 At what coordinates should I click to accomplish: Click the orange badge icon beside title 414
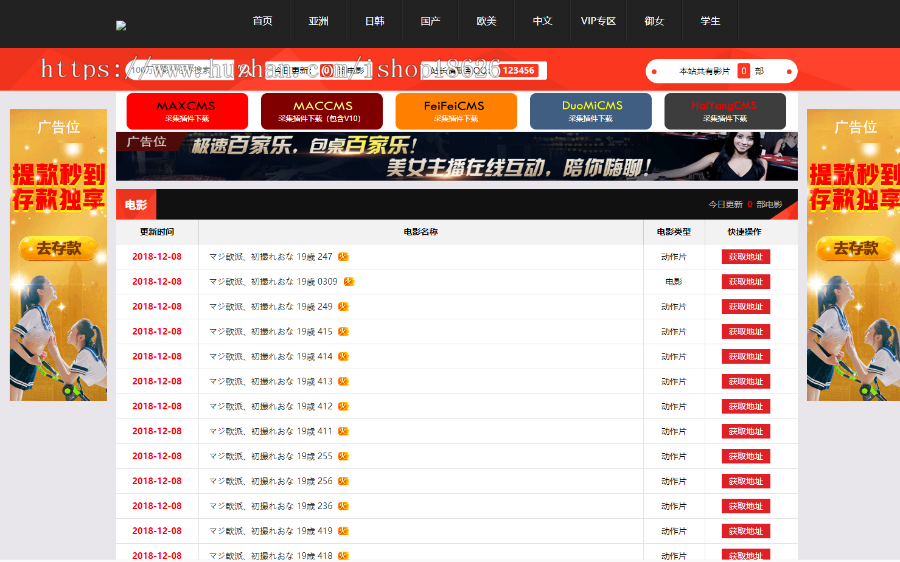click(x=343, y=356)
